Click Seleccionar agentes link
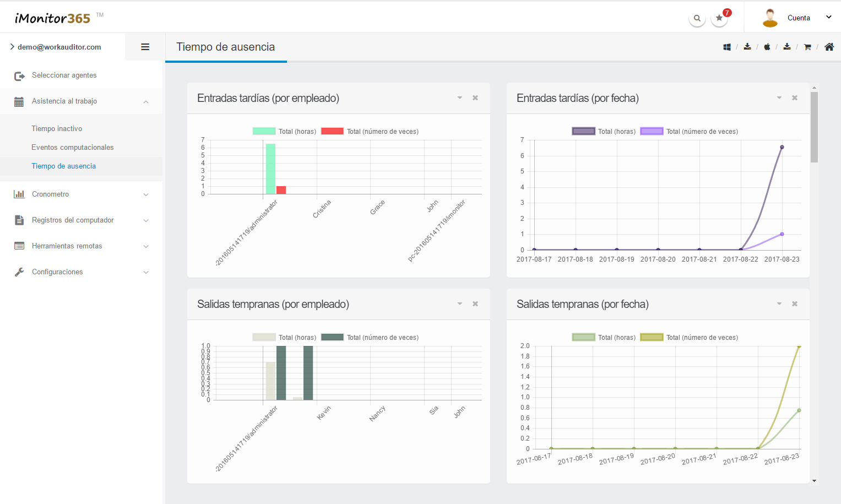The width and height of the screenshot is (841, 504). tap(64, 75)
